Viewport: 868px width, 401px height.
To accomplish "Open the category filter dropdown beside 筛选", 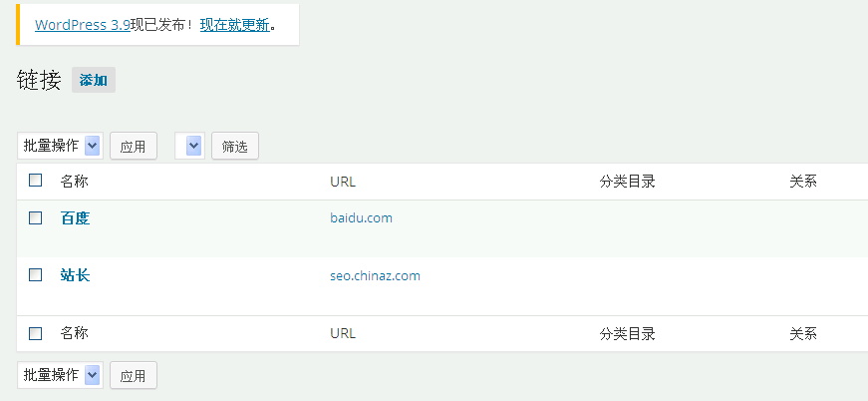I will pos(189,146).
